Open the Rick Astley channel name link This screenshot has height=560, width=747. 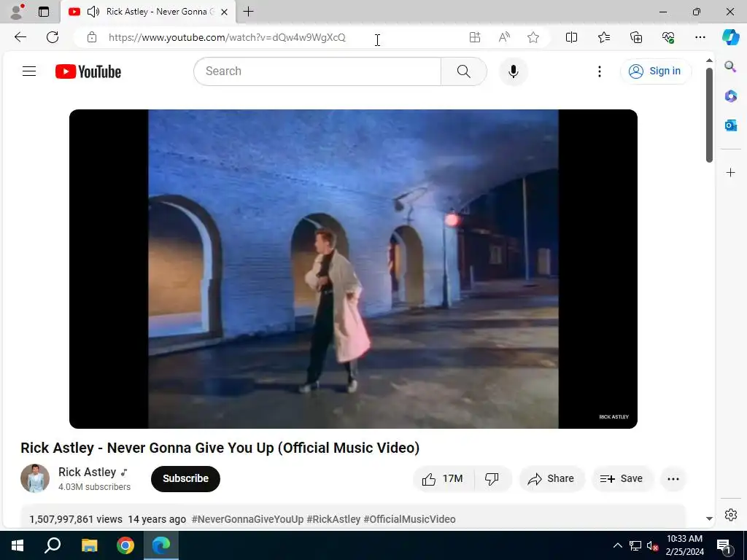pyautogui.click(x=88, y=472)
